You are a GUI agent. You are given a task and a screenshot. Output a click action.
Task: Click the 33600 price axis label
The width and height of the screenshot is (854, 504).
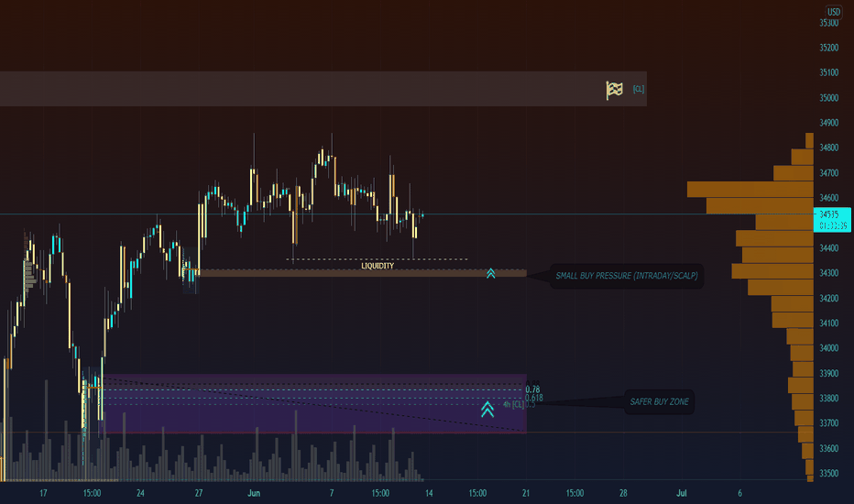click(829, 448)
